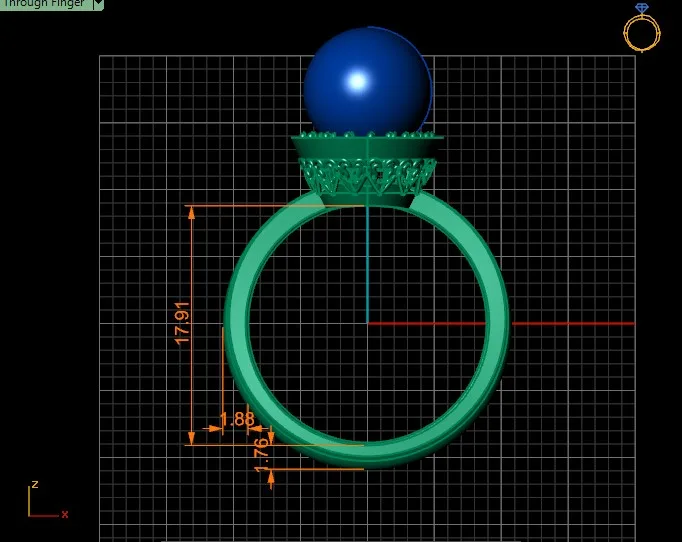682x542 pixels.
Task: Select the blue sphere gemstone
Action: click(x=368, y=81)
